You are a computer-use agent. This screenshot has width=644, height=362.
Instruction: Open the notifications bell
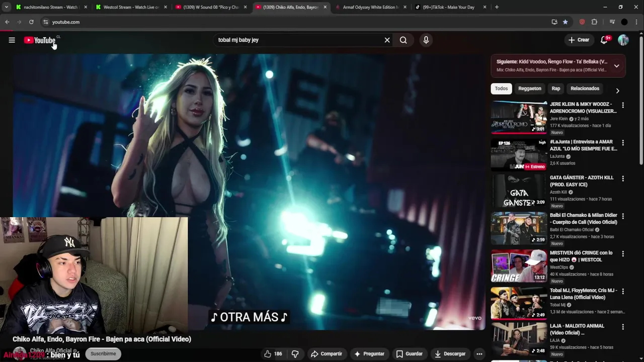(x=604, y=40)
